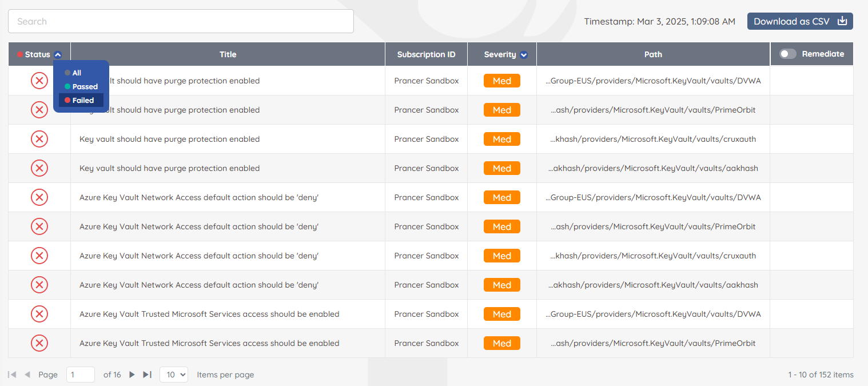
Task: Go to the last page
Action: 147,375
